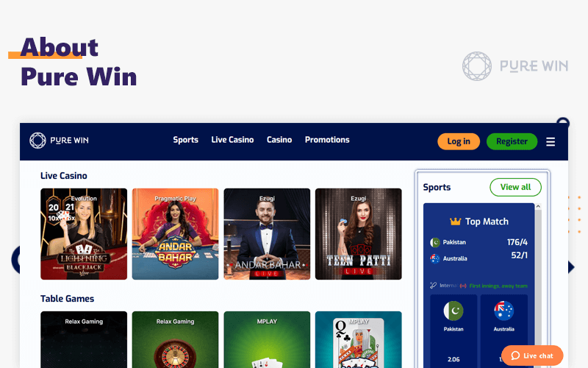
Task: Open the Sports menu item
Action: (x=186, y=140)
